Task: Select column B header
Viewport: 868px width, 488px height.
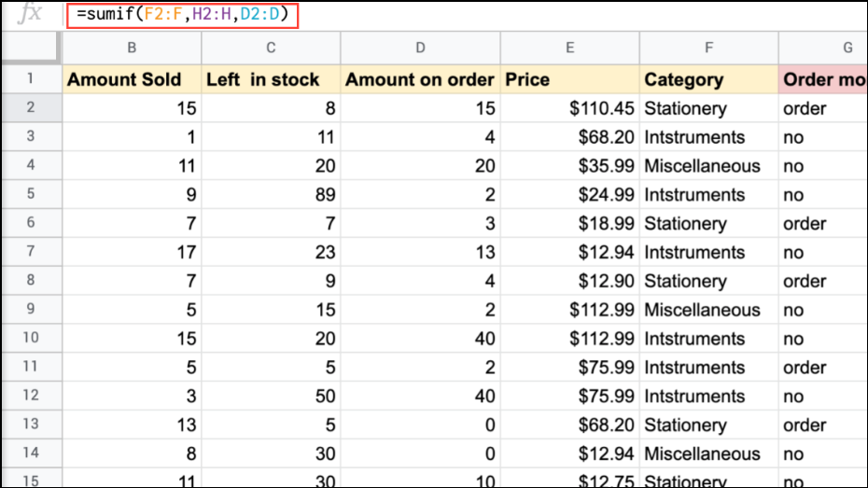Action: (132, 49)
